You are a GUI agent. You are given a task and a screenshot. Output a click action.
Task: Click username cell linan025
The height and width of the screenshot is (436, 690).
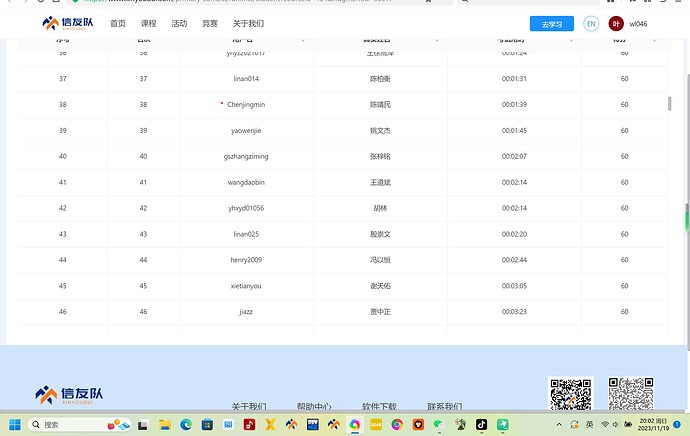pyautogui.click(x=246, y=234)
